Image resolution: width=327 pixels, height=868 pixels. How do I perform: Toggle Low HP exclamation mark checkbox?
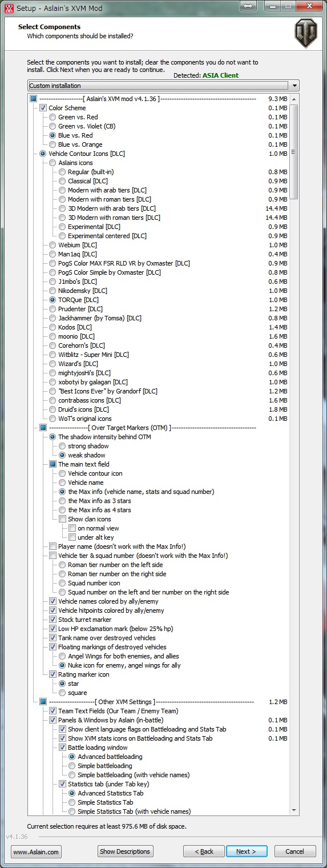tap(53, 629)
